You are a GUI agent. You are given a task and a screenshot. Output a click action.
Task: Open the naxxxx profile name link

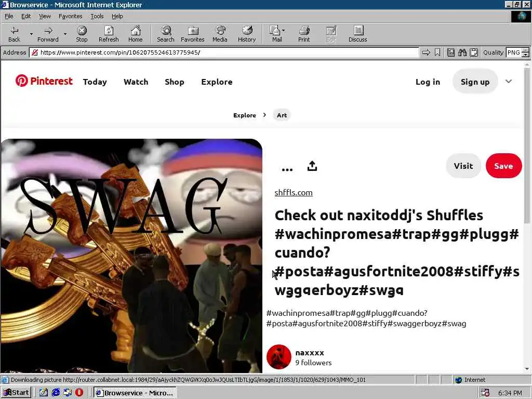coord(310,353)
